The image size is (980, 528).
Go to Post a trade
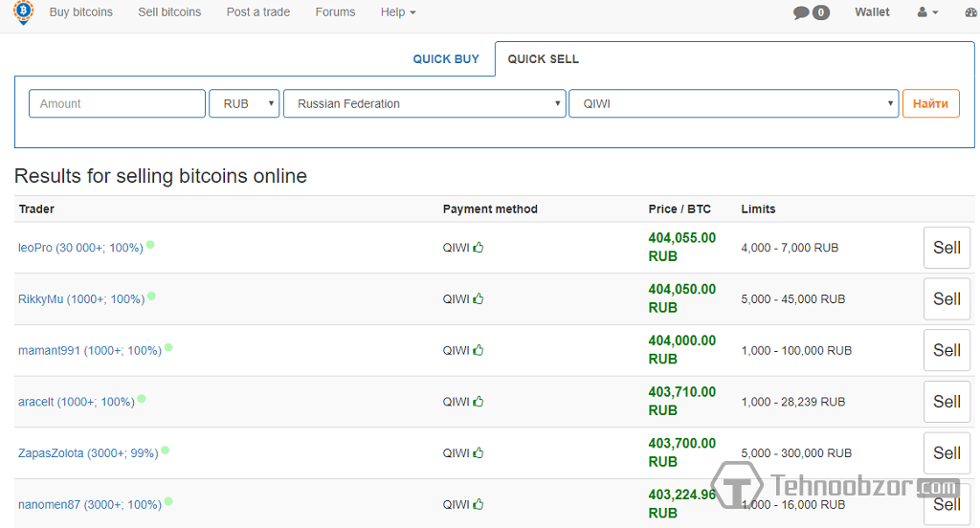click(258, 11)
